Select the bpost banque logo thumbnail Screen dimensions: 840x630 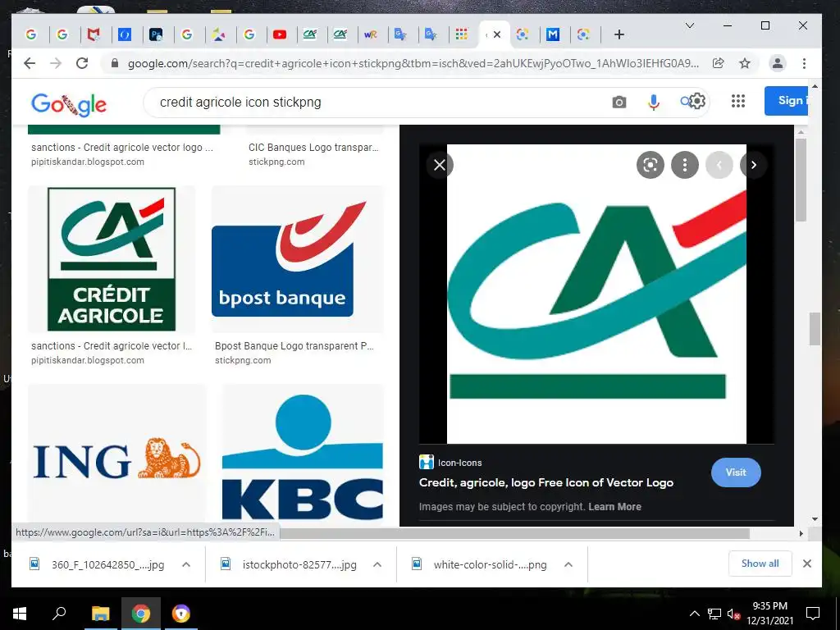coord(297,259)
